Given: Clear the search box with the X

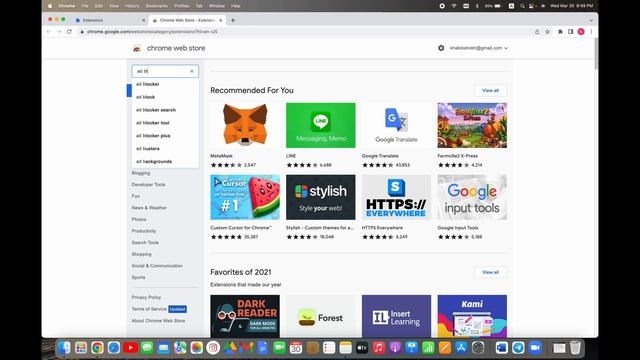Looking at the screenshot, I should [x=192, y=71].
